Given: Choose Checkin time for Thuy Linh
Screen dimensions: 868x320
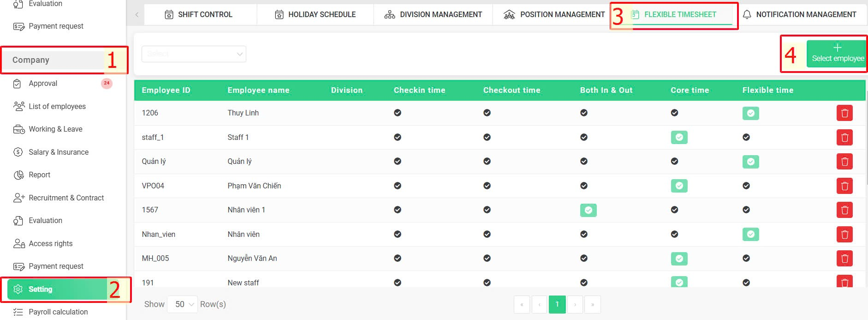Looking at the screenshot, I should click(398, 113).
